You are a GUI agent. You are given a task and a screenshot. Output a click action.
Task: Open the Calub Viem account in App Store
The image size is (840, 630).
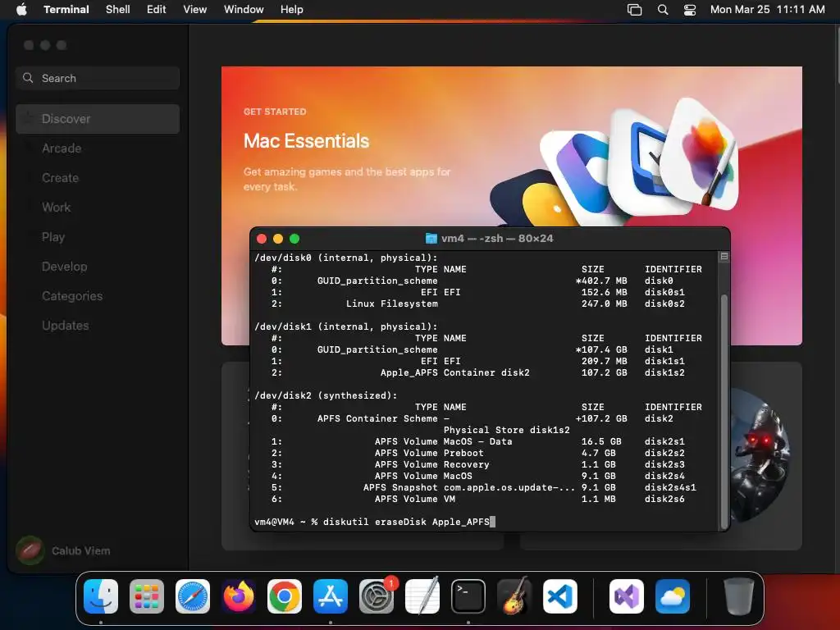63,550
